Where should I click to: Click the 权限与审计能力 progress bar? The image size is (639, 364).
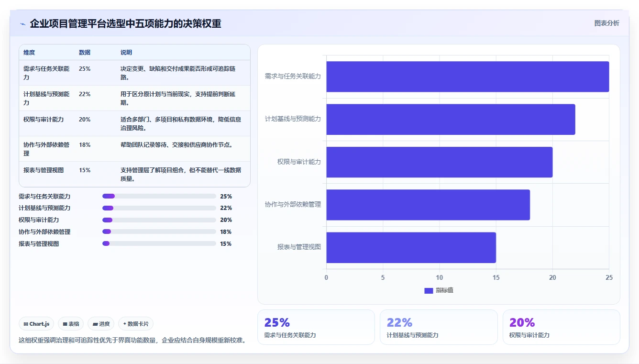pyautogui.click(x=159, y=220)
